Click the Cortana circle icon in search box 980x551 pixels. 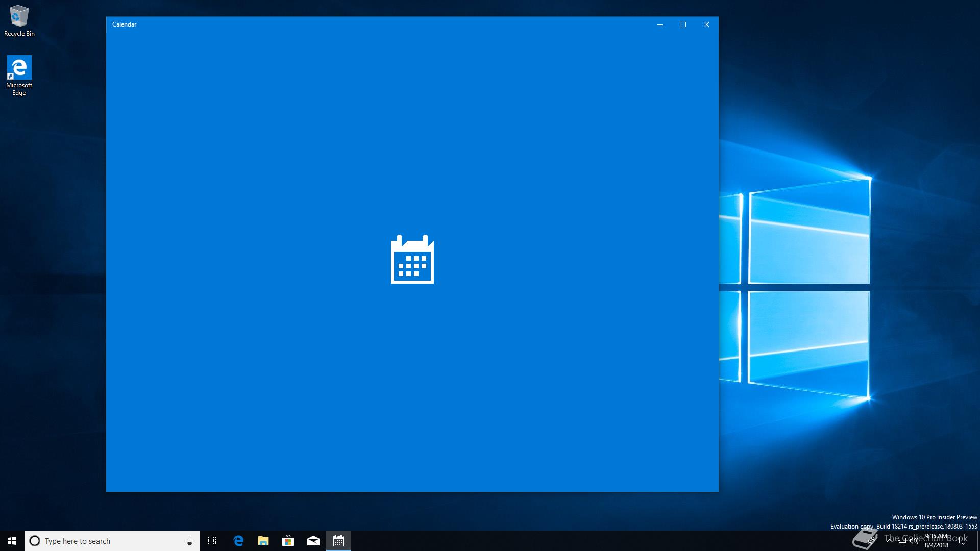coord(35,541)
